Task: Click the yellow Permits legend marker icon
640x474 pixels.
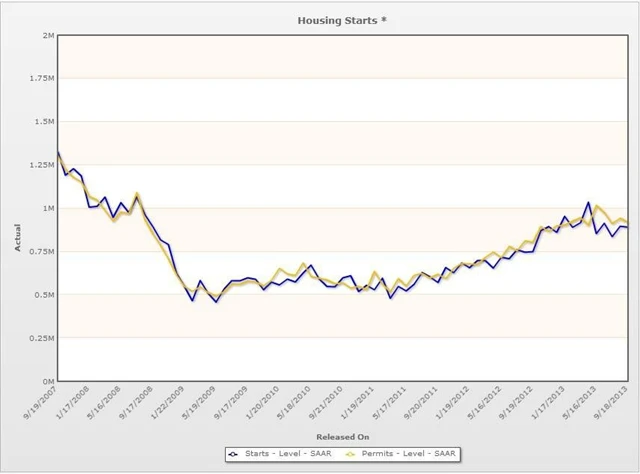Action: [347, 454]
